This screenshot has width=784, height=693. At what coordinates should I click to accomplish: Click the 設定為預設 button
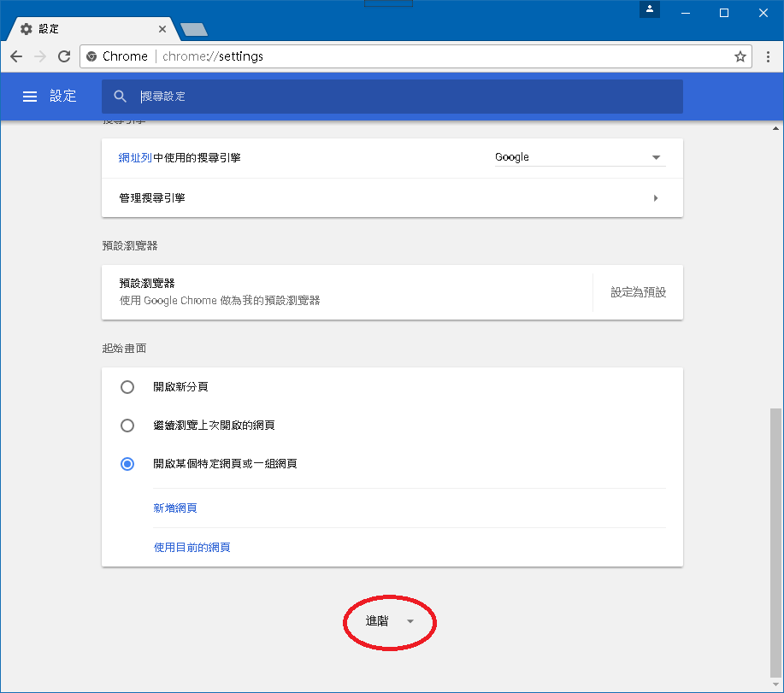coord(638,292)
